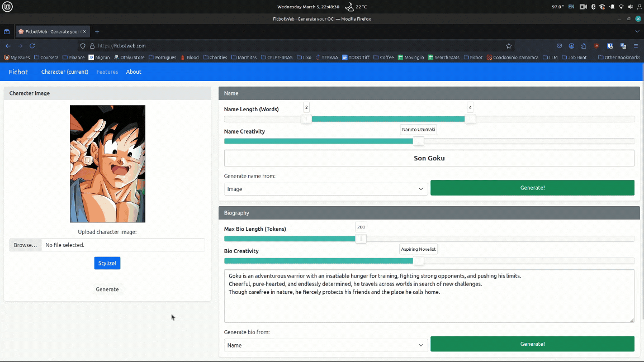
Task: Click the Max Bio Length slider handle
Action: click(361, 239)
